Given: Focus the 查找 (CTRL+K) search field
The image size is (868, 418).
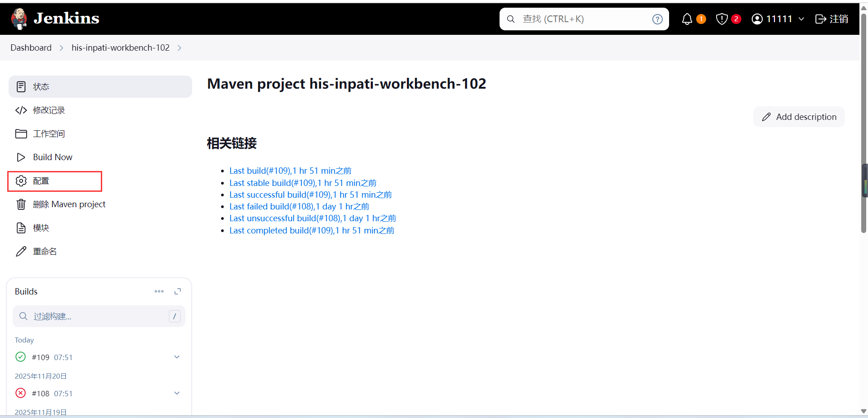Looking at the screenshot, I should click(x=584, y=19).
